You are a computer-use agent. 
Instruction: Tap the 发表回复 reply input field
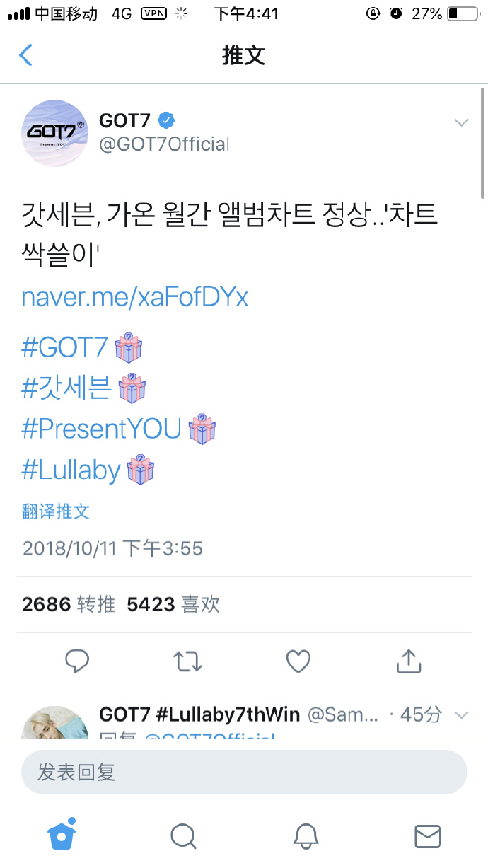244,772
